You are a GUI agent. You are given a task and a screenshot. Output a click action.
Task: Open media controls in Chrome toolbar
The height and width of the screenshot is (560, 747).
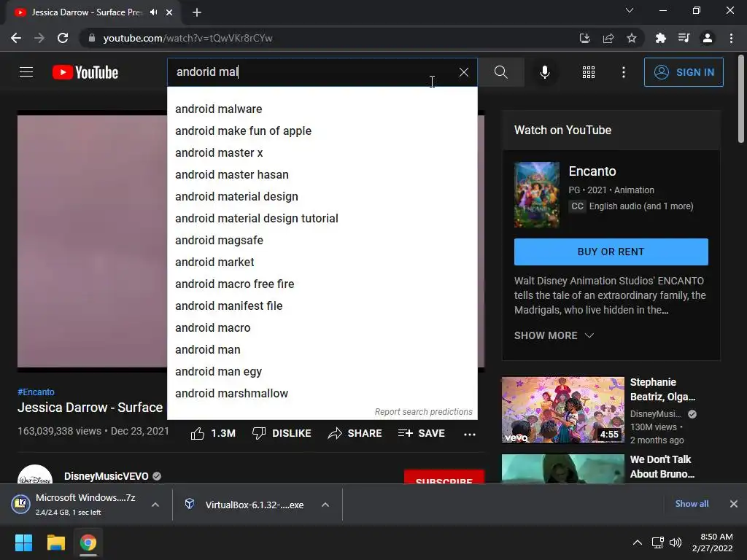[684, 38]
